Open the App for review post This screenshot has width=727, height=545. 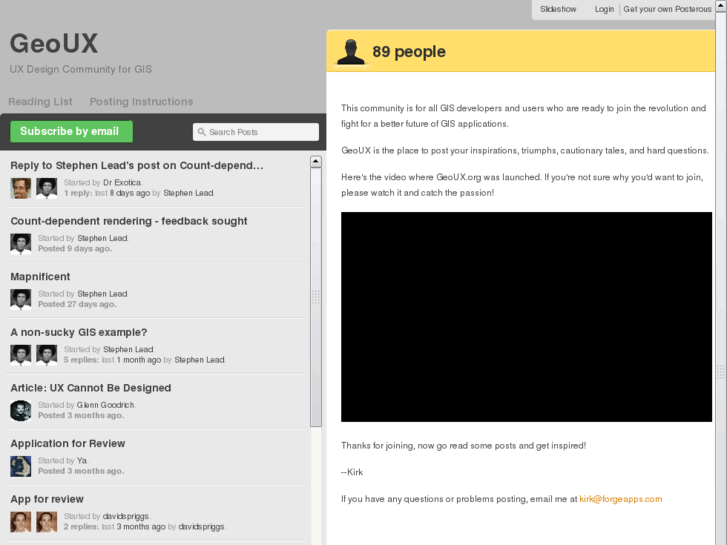(x=47, y=500)
